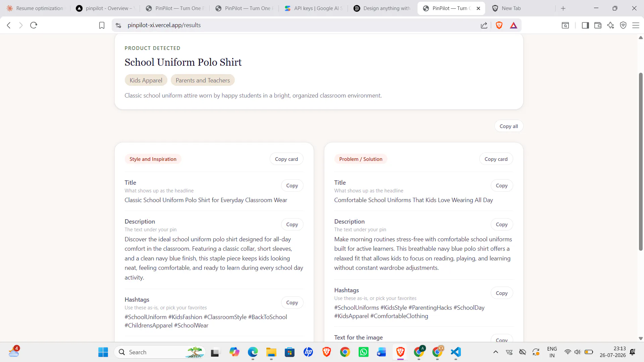
Task: Open Leo AI assistant icon
Action: (610, 25)
